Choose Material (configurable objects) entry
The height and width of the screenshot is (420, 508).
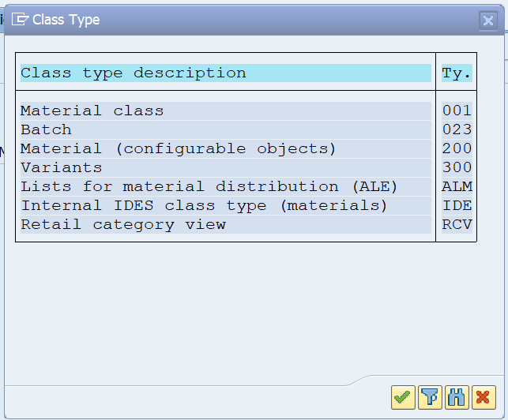pyautogui.click(x=226, y=148)
